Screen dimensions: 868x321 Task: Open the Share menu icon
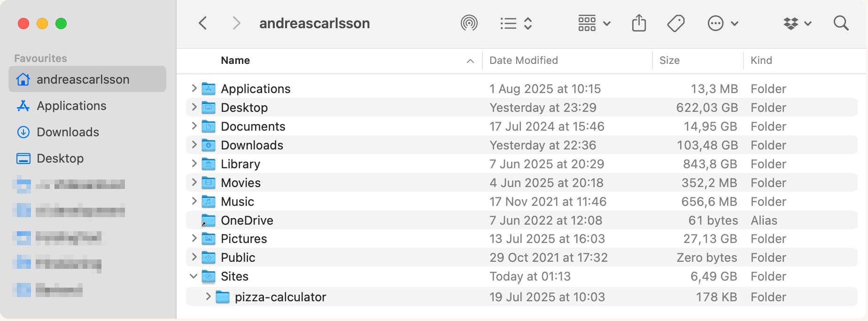pyautogui.click(x=639, y=23)
